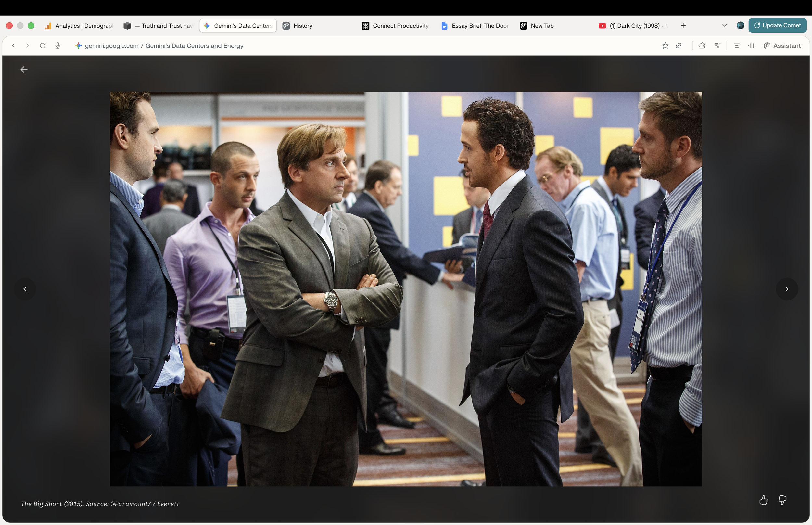This screenshot has width=812, height=525.
Task: Expand the tab list dropdown chevron
Action: [725, 26]
